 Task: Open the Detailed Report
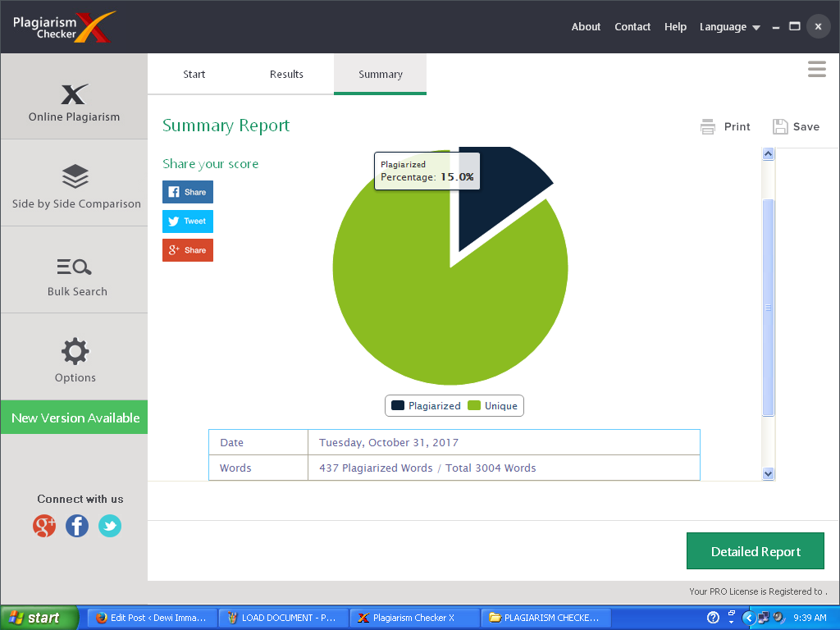[x=755, y=550]
